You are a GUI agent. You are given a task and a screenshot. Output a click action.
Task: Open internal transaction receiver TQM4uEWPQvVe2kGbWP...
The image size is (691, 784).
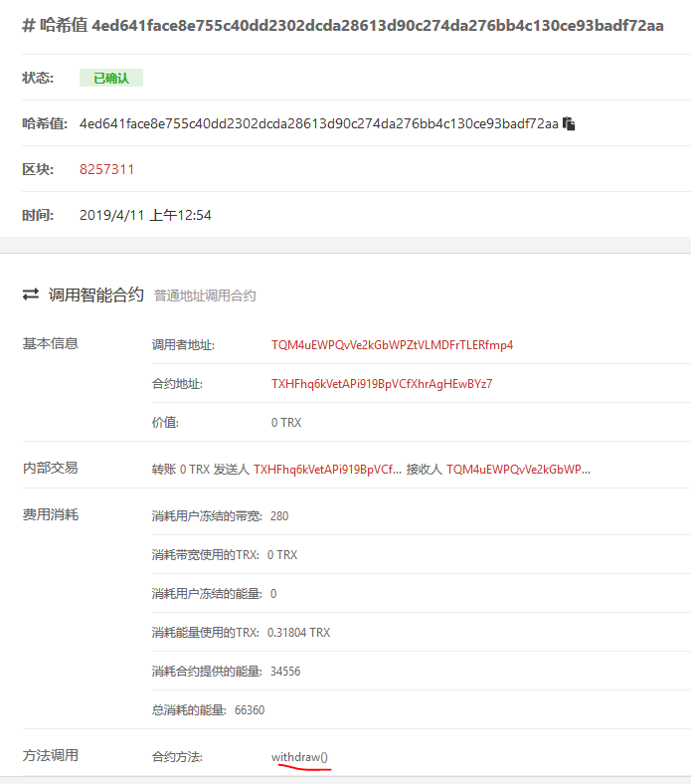pos(518,470)
